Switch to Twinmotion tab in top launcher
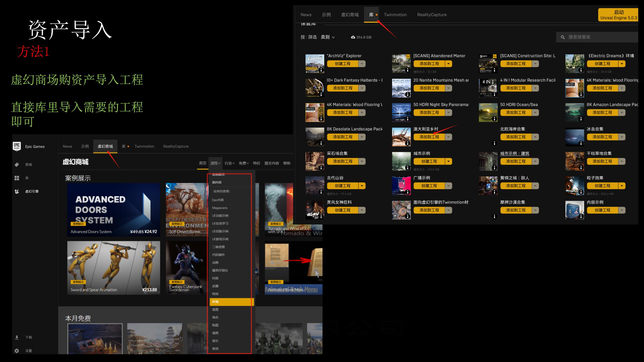This screenshot has width=644, height=362. pyautogui.click(x=395, y=15)
